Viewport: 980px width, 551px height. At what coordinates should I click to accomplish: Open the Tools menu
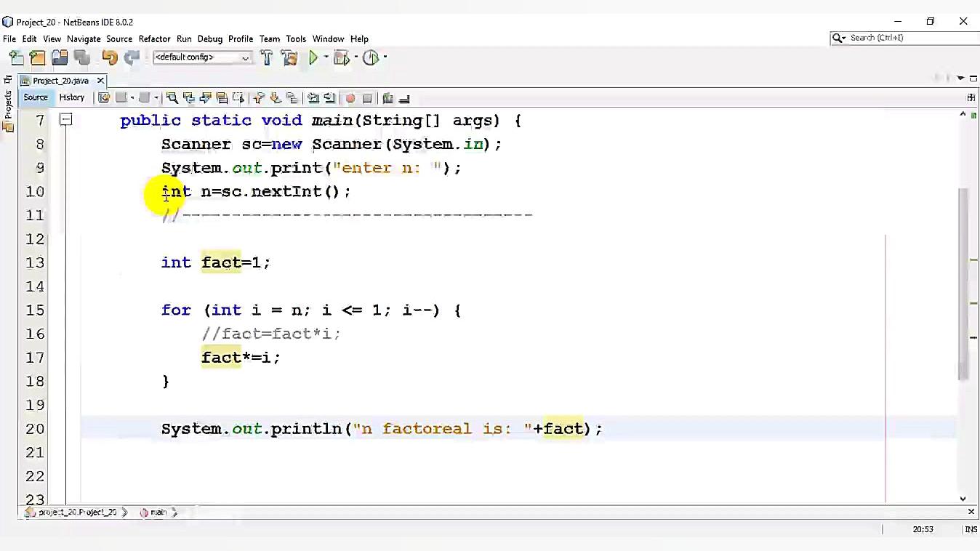(x=296, y=39)
